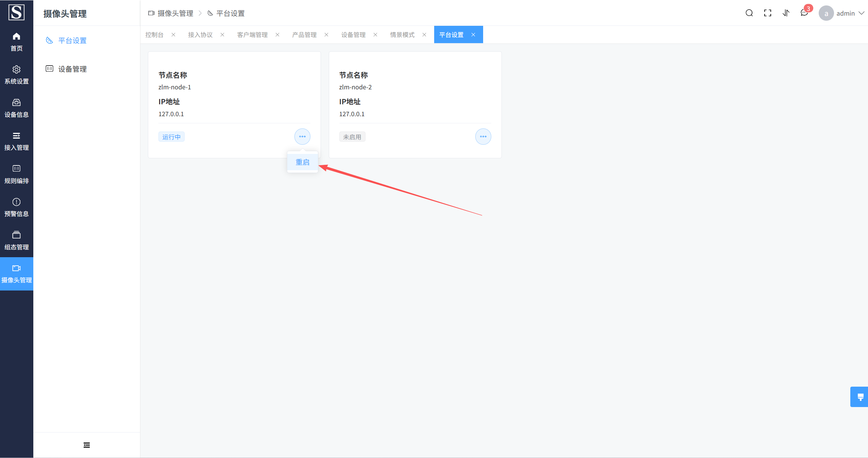Open 设备信息 in left sidebar
Screen dimensions: 868x458
(x=16, y=108)
